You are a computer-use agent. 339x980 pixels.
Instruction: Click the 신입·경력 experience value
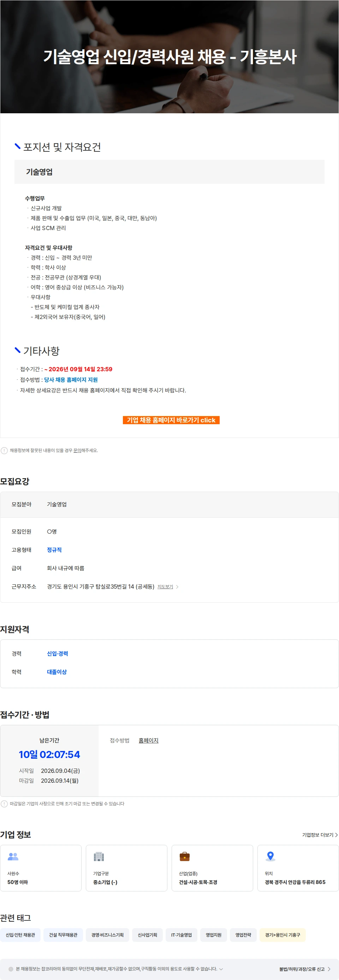[58, 654]
